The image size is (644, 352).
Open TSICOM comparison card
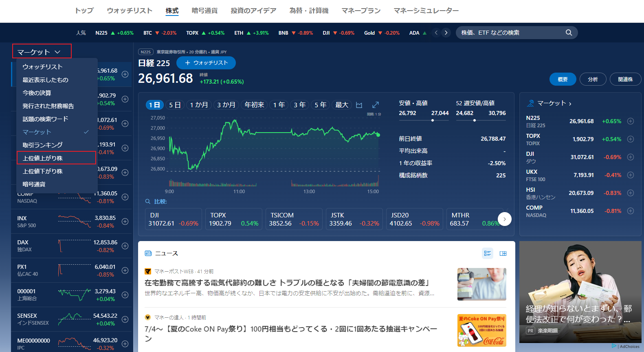click(x=294, y=219)
